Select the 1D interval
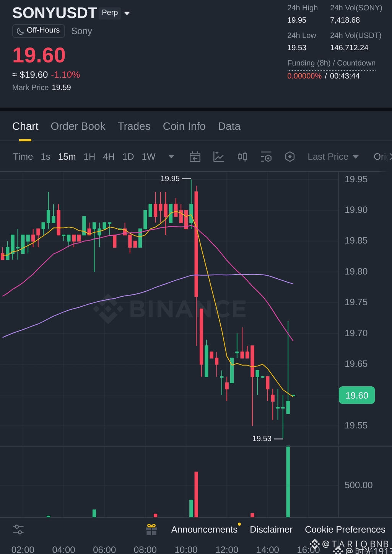Image resolution: width=392 pixels, height=554 pixels. 128,157
